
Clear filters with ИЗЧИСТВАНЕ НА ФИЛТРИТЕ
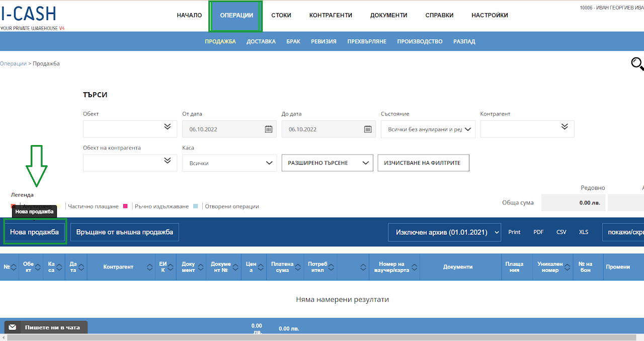pyautogui.click(x=423, y=163)
